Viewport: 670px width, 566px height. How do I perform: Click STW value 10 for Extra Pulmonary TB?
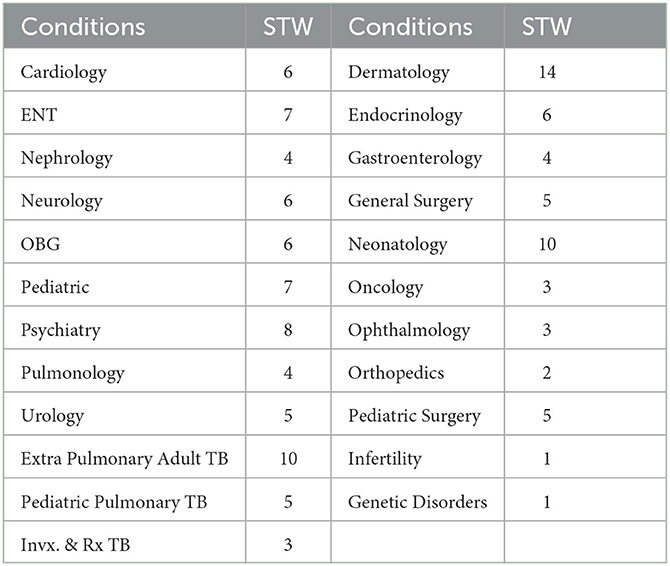[x=288, y=457]
